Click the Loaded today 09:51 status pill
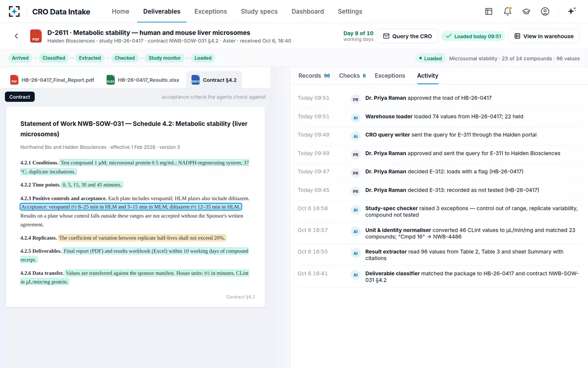588x368 pixels. pos(473,36)
